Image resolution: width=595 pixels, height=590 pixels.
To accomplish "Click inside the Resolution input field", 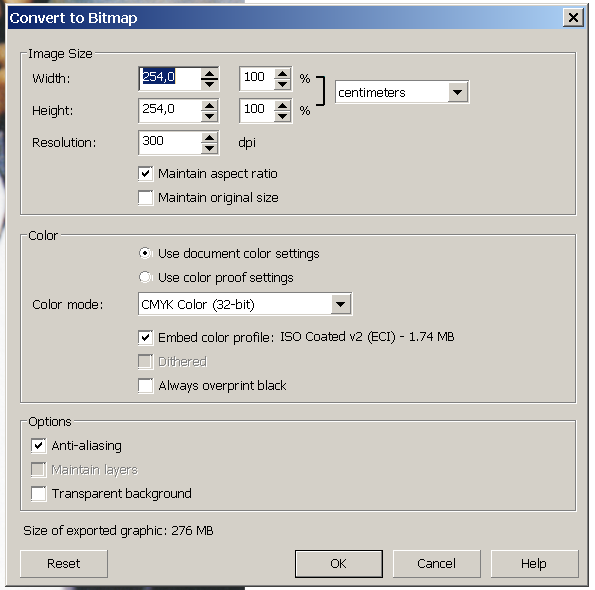I will pos(170,143).
